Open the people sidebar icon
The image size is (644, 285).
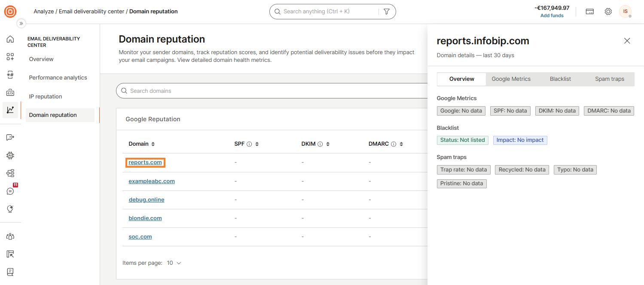pos(10,236)
